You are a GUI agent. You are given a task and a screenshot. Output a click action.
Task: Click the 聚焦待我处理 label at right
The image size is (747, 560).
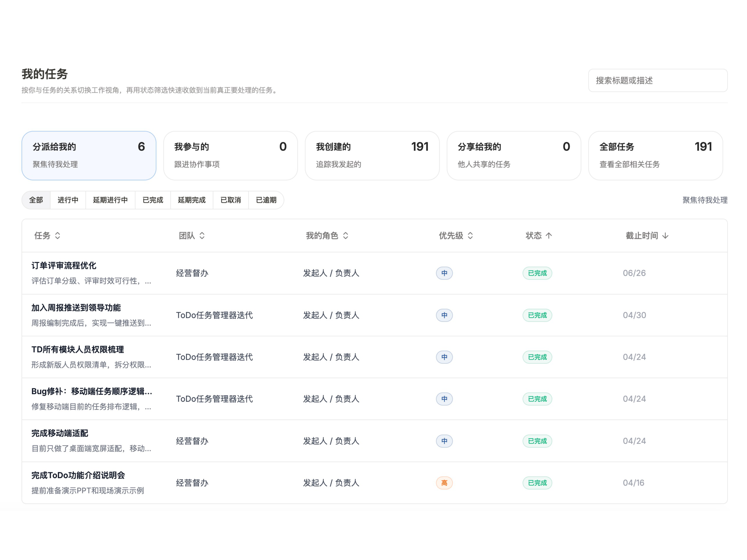(705, 200)
